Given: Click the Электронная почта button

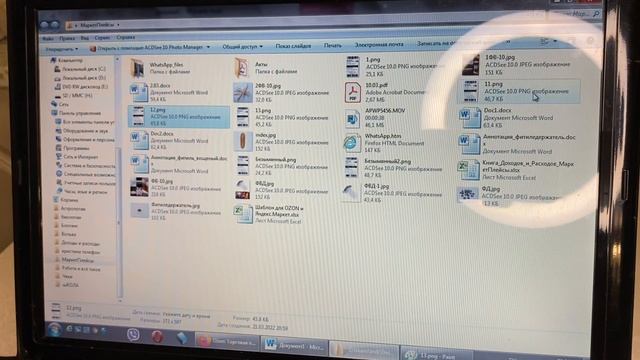Looking at the screenshot, I should 379,44.
